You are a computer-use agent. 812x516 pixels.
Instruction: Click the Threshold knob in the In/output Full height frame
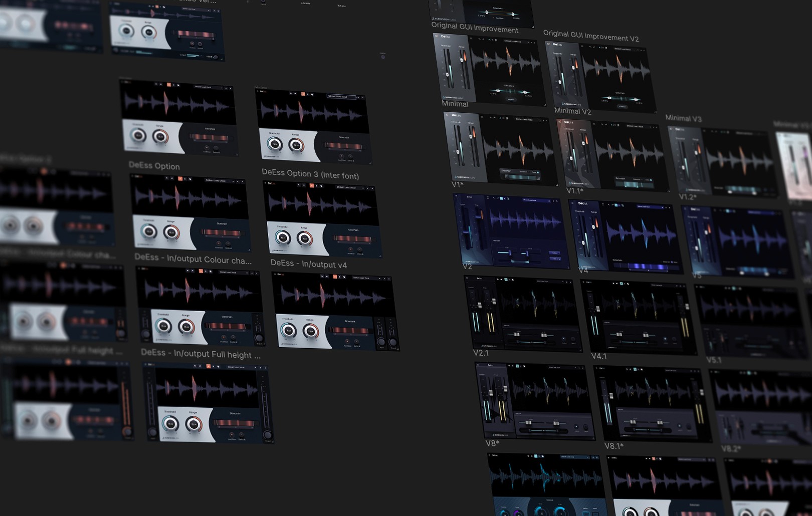point(170,424)
